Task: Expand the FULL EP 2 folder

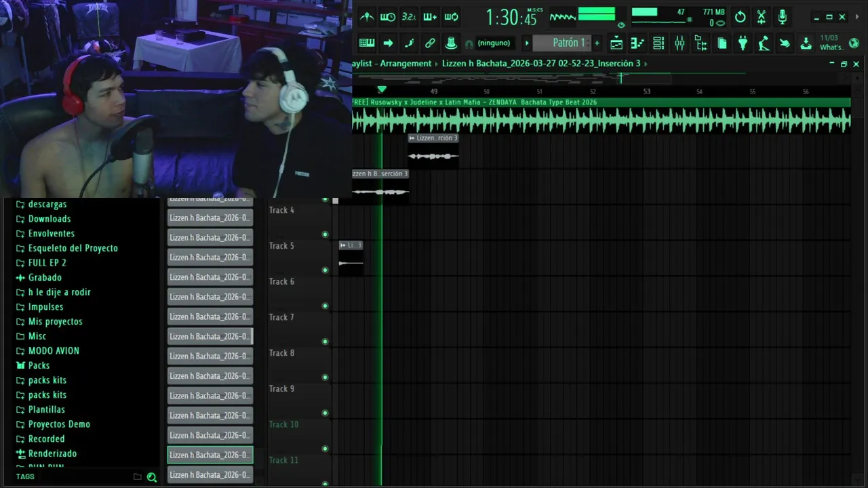Action: click(41, 263)
